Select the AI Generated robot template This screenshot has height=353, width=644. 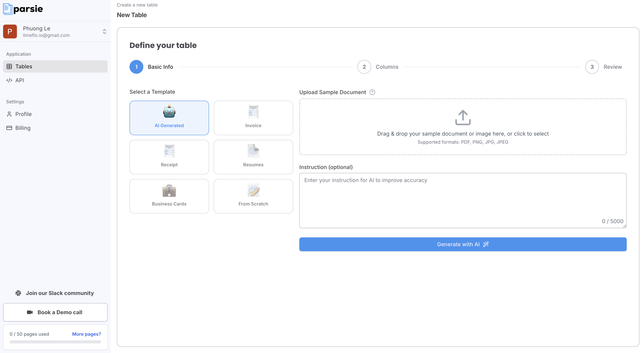[169, 112]
